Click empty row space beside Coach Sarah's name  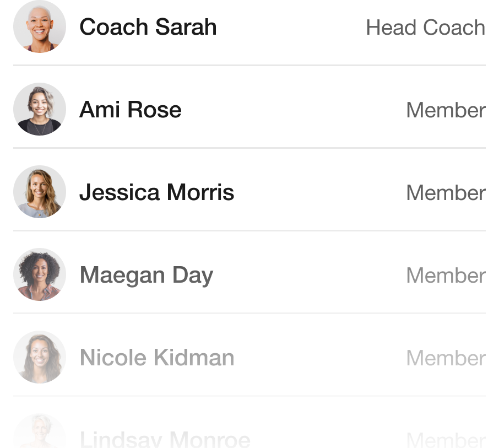coord(291,27)
